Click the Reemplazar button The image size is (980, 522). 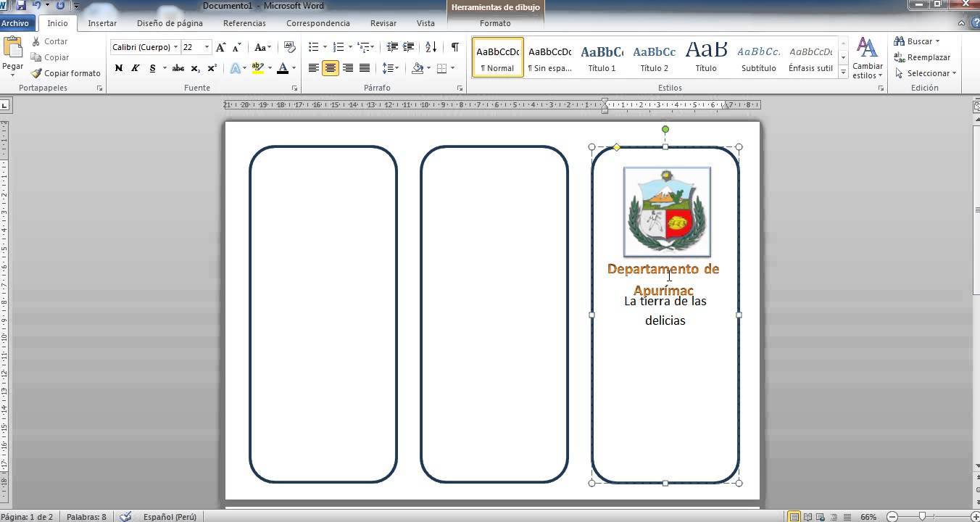point(922,57)
